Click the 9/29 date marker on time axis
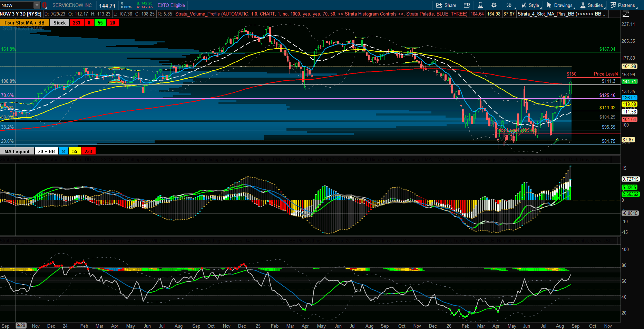Viewport: 644px width, 329px height. (21, 326)
